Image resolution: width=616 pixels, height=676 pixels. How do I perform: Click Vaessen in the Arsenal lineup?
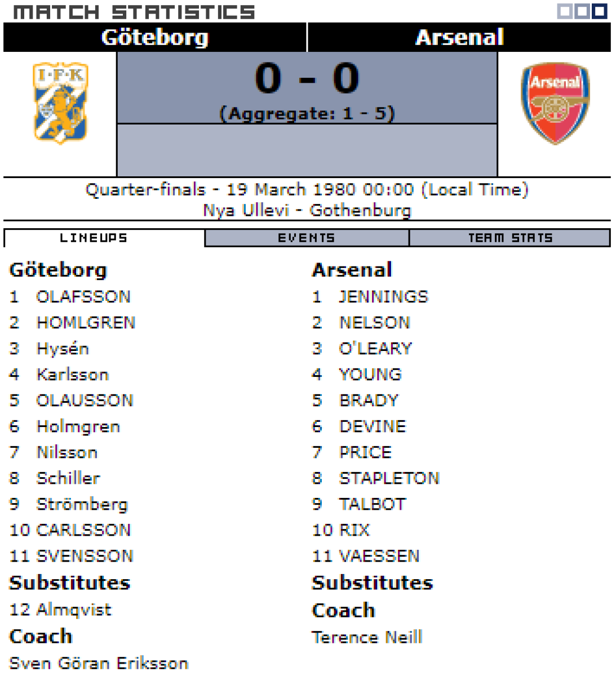click(379, 556)
